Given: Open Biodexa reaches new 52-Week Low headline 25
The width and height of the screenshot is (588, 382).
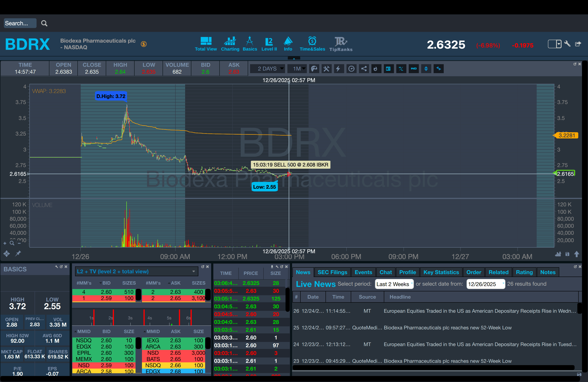Looking at the screenshot, I should (447, 328).
